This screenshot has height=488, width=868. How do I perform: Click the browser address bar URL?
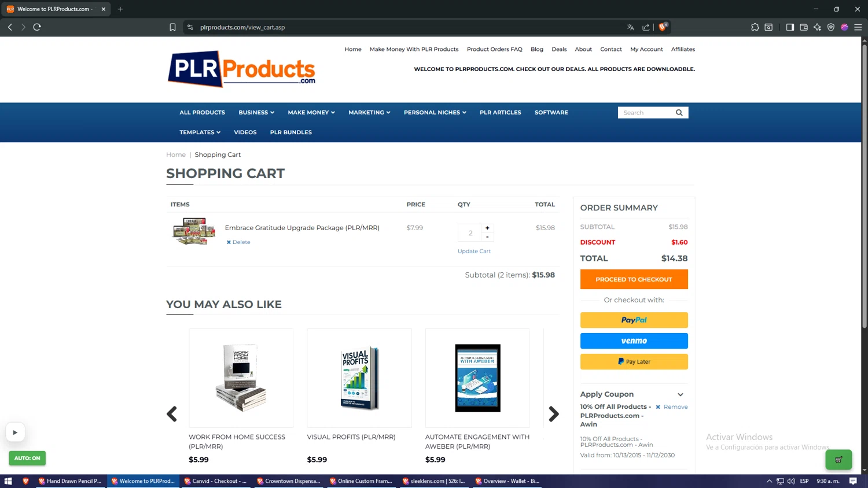[242, 27]
